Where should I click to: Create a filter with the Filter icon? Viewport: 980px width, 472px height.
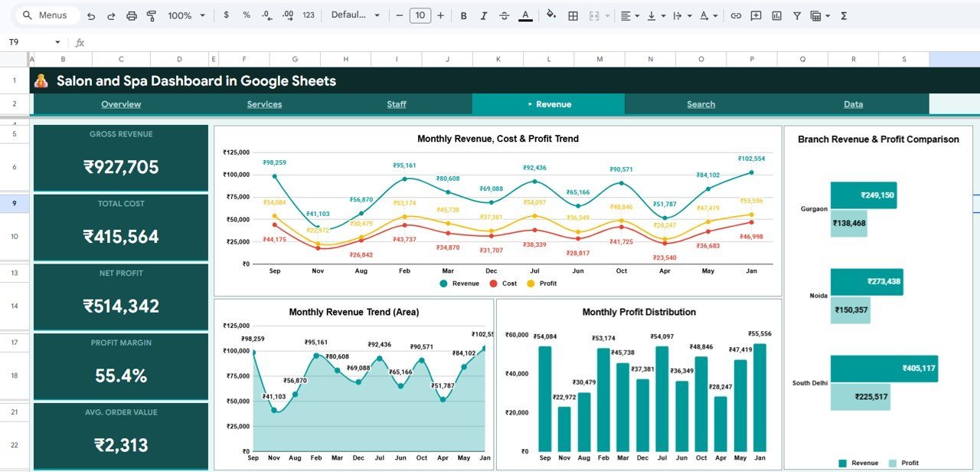click(796, 15)
